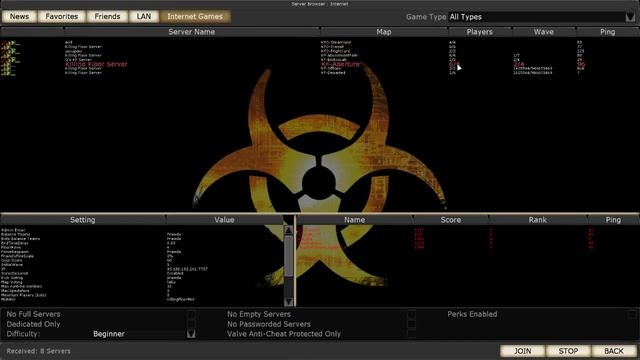Select the Admin Email setting row

point(142,230)
